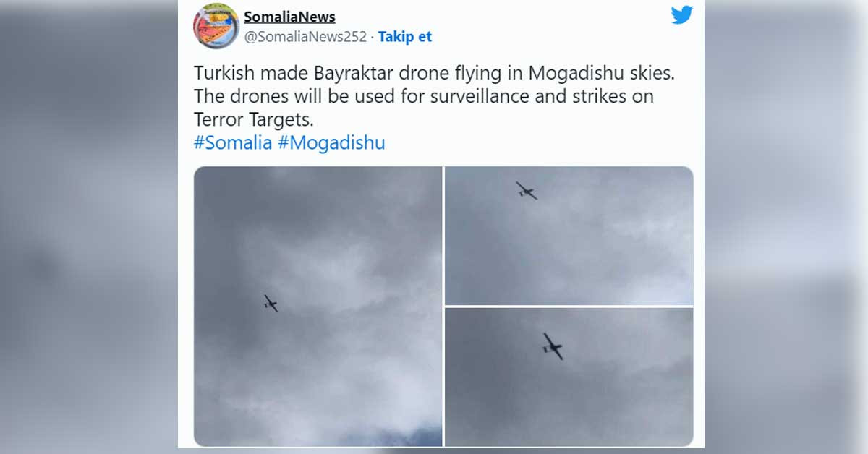Screen dimensions: 868x454
Task: Click the drone silhouette in left photo
Action: click(271, 303)
